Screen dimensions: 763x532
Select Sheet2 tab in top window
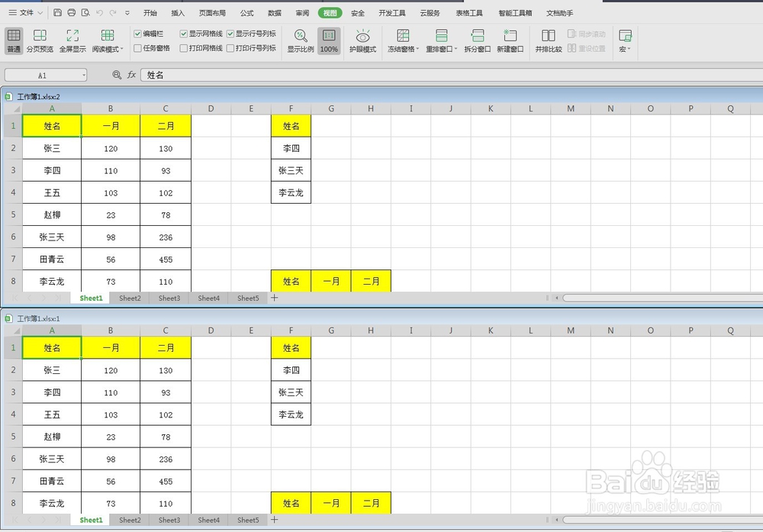click(x=130, y=298)
